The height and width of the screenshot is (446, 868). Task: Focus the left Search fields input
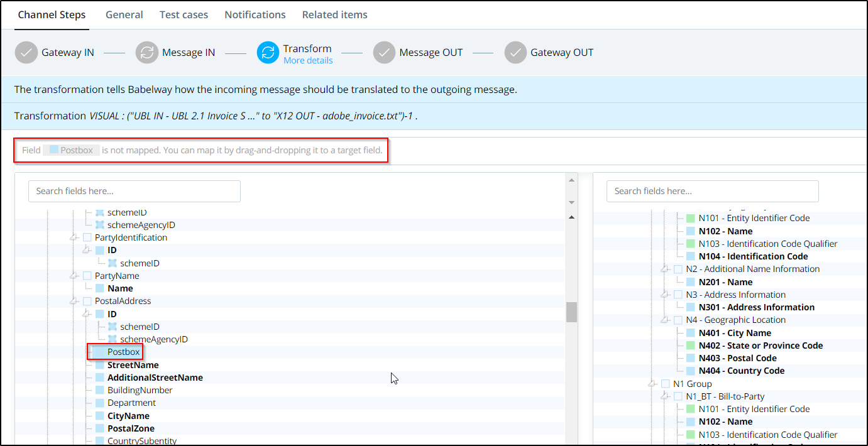pos(135,191)
